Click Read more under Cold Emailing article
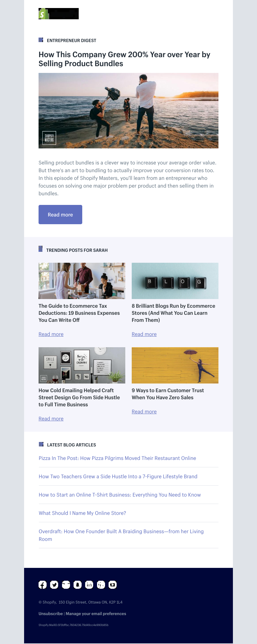This screenshot has height=644, width=257. tap(51, 419)
